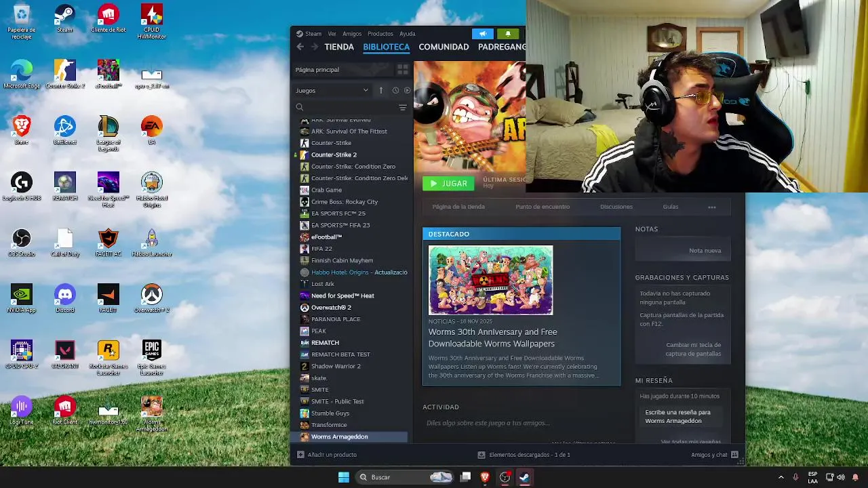Open the library advanced filters icon
Viewport: 868px width, 488px height.
point(403,107)
